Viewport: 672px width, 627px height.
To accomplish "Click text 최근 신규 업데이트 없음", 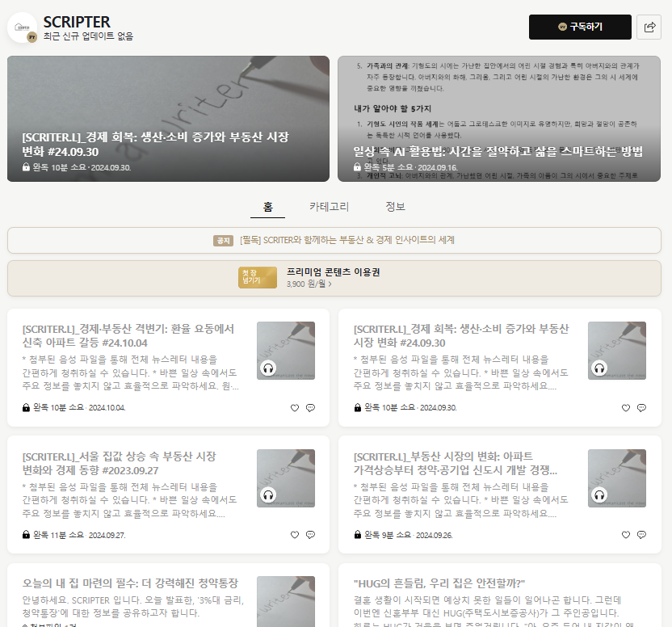I will tap(88, 36).
